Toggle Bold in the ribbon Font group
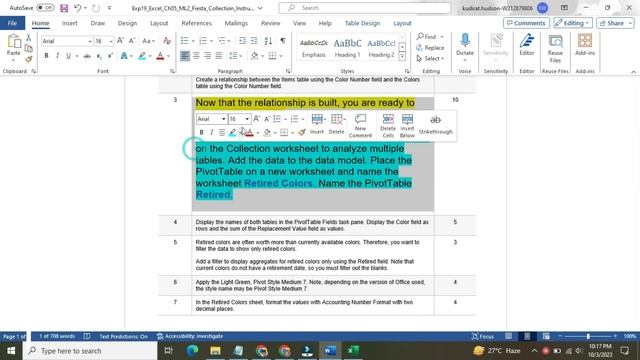640x360 pixels. pyautogui.click(x=46, y=56)
